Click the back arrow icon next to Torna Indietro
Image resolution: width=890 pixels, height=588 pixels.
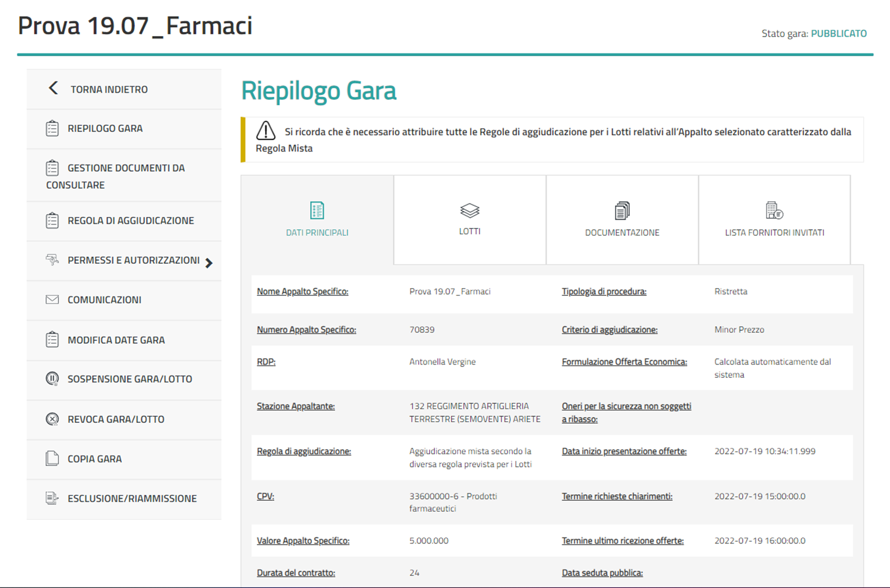[x=53, y=88]
